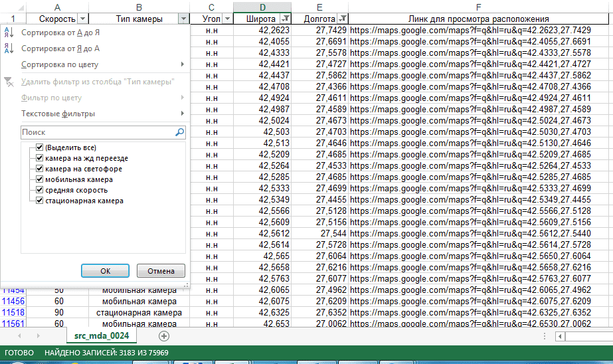Viewport: 613px width, 364px height.
Task: Confirm the filter with OK button
Action: pos(105,271)
